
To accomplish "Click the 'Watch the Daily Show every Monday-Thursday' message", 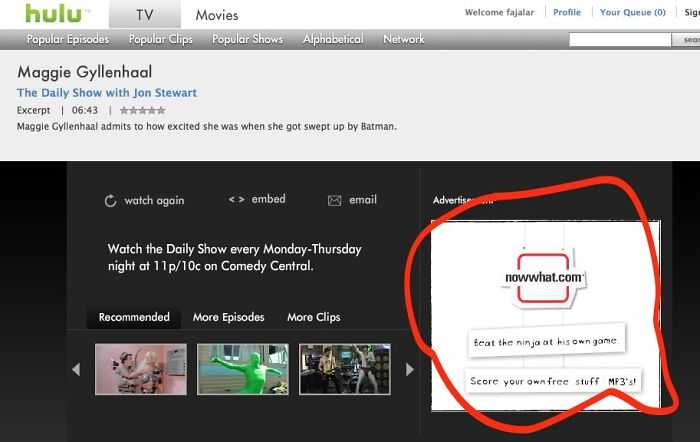I will [x=234, y=257].
